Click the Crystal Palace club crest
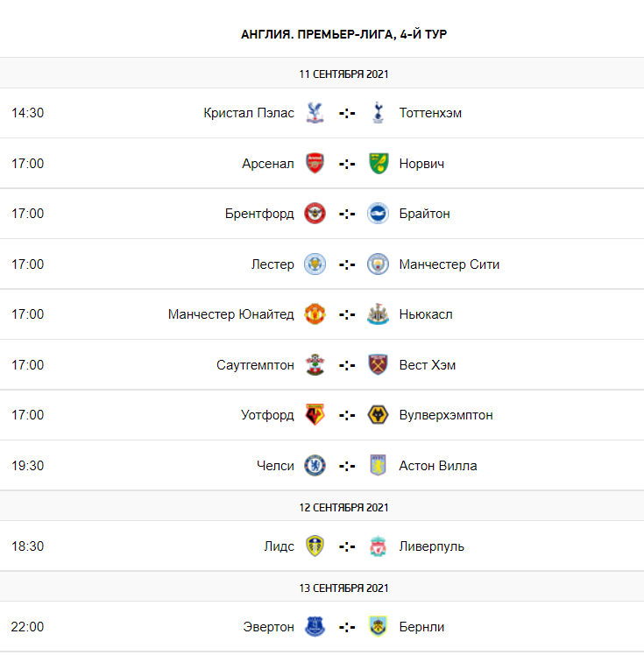 point(315,113)
